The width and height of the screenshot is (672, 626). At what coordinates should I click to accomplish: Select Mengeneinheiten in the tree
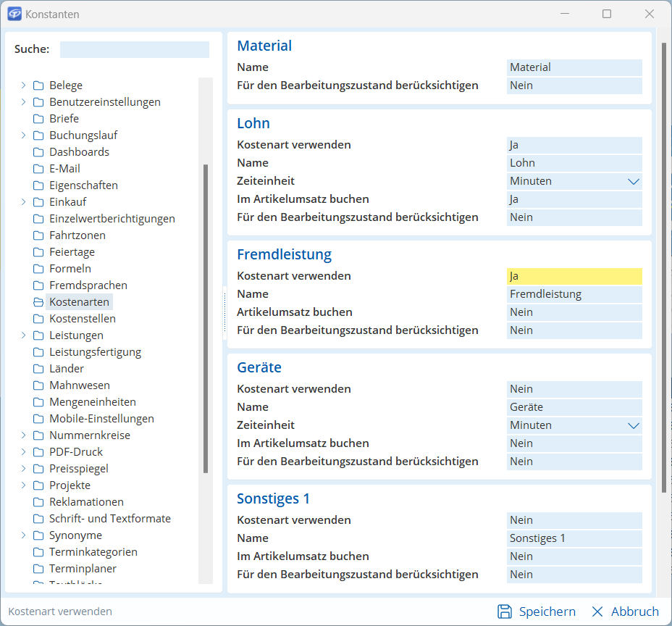[x=92, y=402]
